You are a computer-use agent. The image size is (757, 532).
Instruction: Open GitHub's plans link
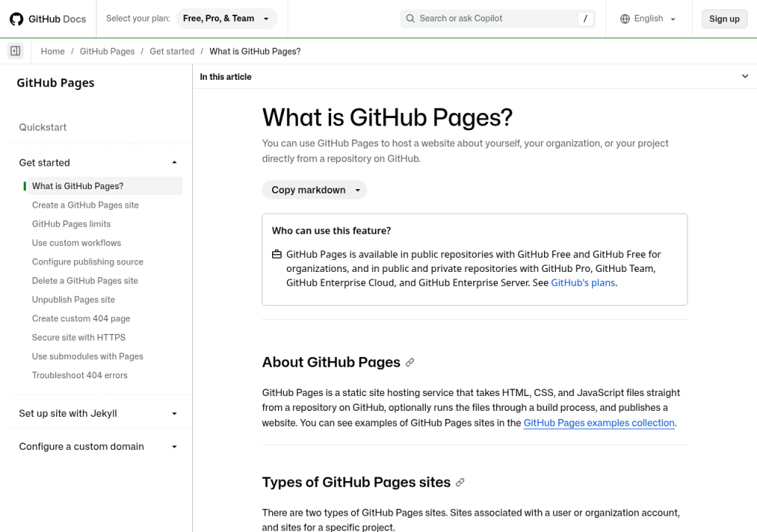coord(583,283)
